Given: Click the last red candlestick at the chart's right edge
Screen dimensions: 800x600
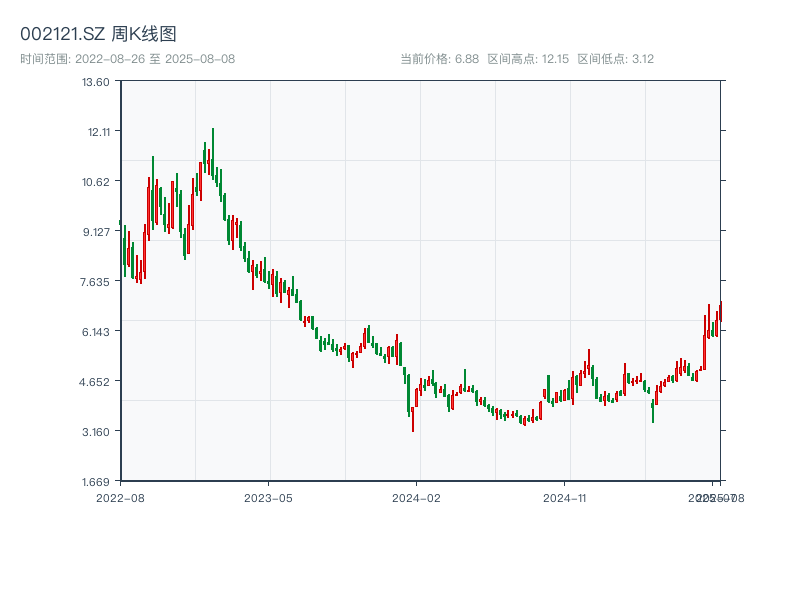Looking at the screenshot, I should [x=721, y=312].
